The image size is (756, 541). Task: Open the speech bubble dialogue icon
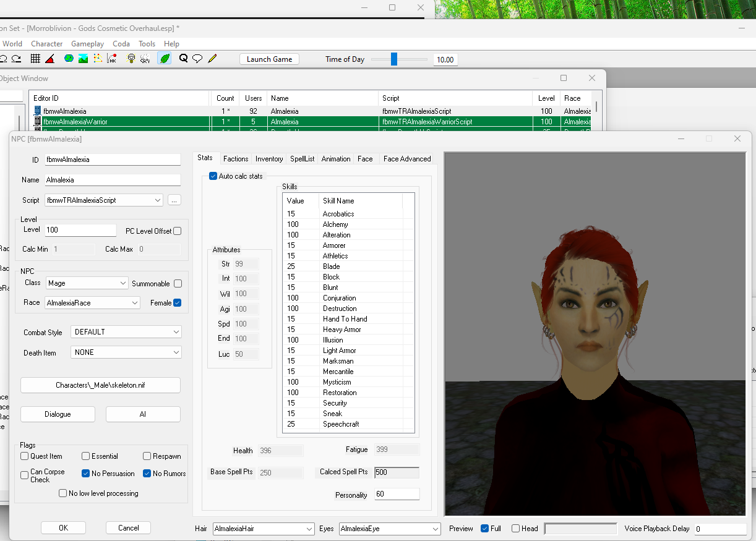(197, 59)
